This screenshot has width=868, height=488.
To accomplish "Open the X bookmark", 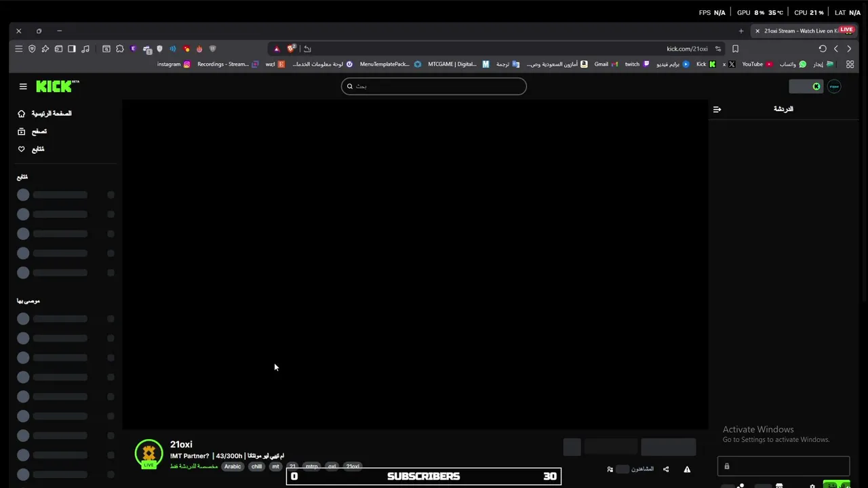I will [728, 64].
